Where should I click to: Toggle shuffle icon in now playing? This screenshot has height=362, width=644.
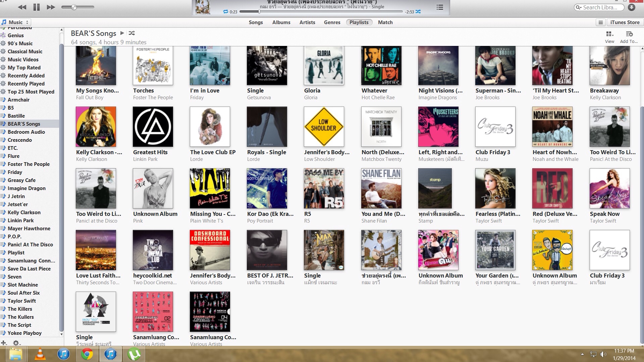(x=418, y=12)
